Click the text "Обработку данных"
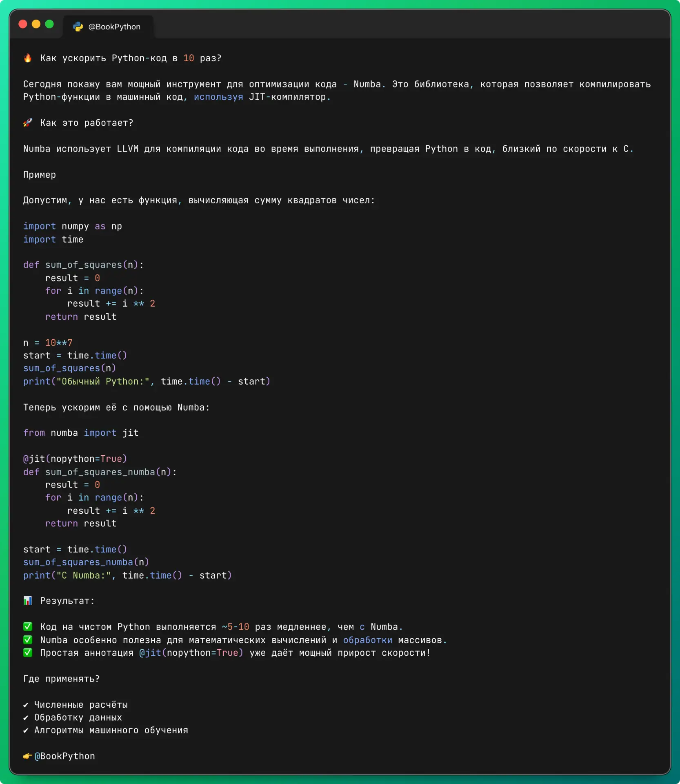 (x=78, y=717)
